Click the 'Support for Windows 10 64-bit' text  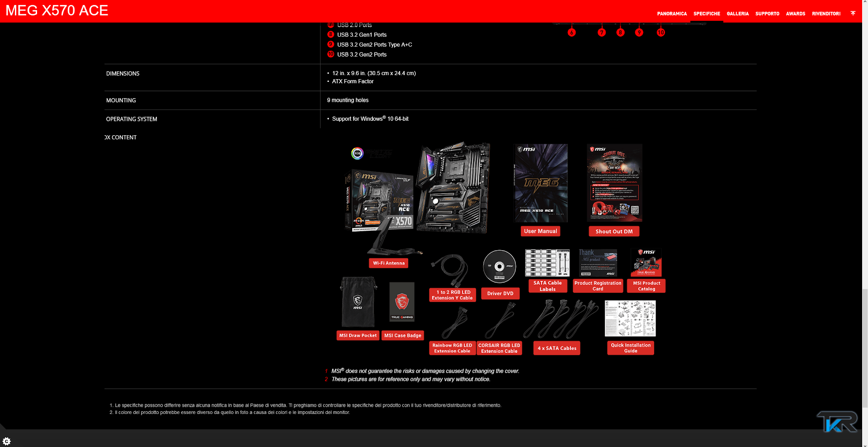pyautogui.click(x=370, y=119)
